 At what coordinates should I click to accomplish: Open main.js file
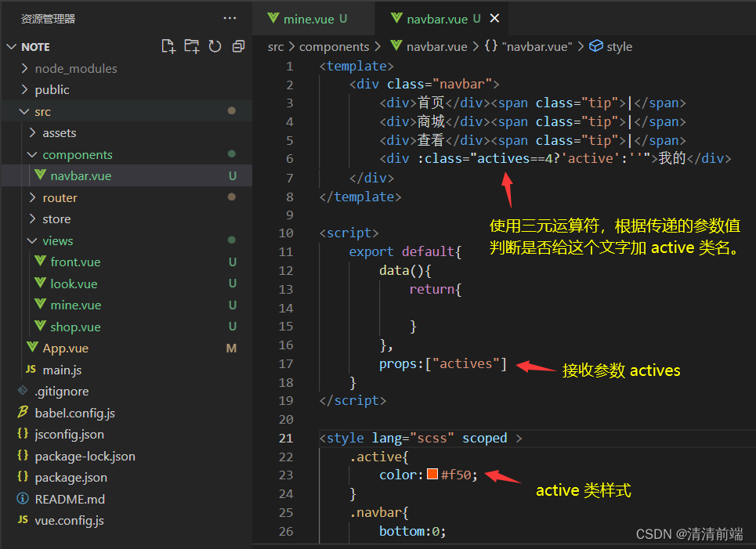click(x=126, y=370)
